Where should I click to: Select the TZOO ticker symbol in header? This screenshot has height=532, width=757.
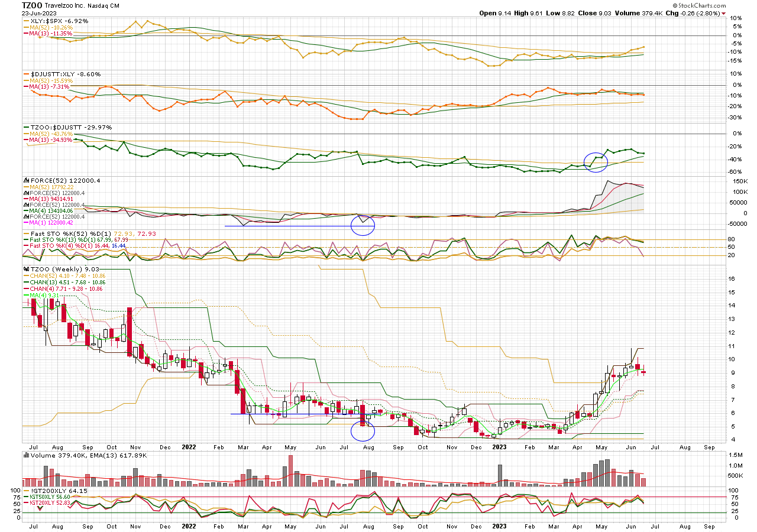[x=33, y=5]
